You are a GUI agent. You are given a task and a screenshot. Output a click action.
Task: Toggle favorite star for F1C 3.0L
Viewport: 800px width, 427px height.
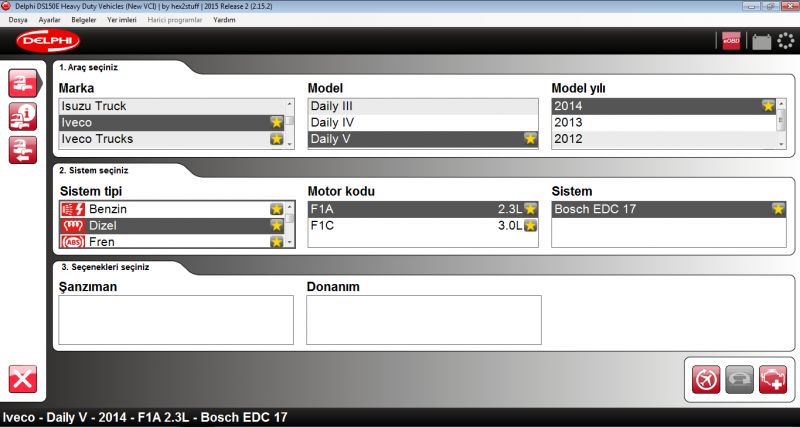531,225
